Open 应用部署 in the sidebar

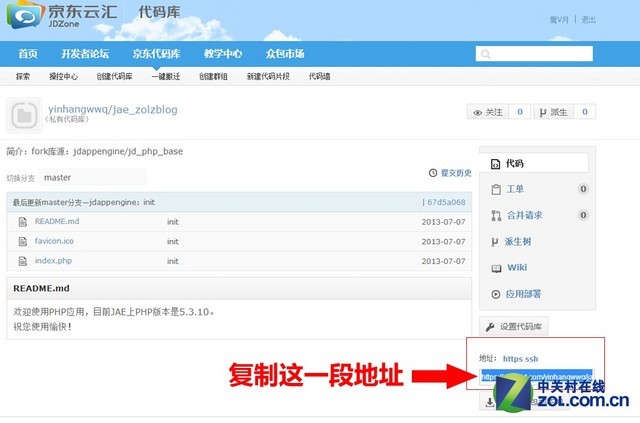click(x=523, y=294)
